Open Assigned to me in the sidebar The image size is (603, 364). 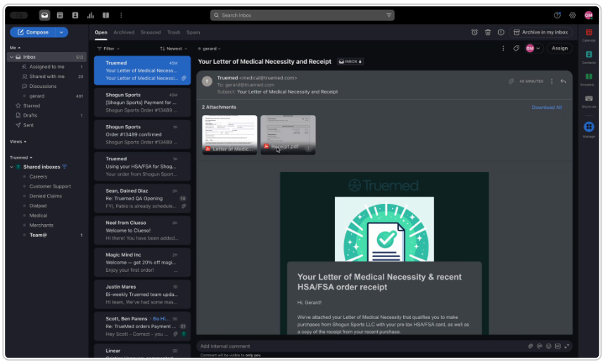(x=47, y=67)
